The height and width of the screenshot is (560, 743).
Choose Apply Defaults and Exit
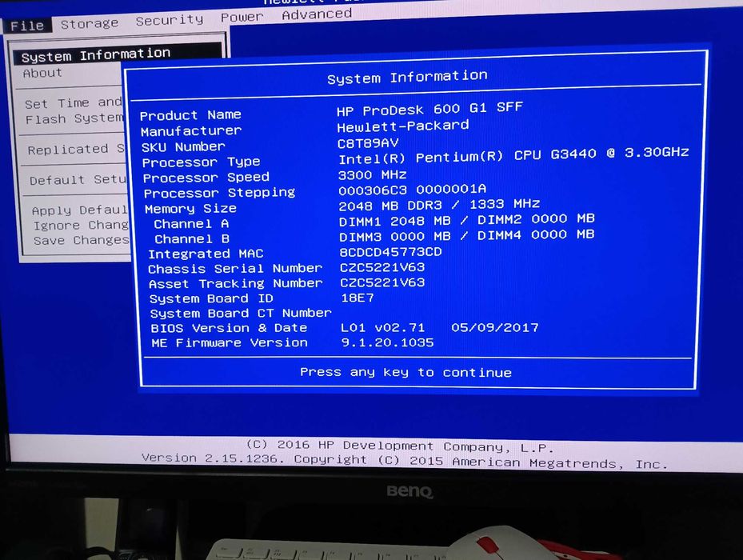(x=80, y=210)
